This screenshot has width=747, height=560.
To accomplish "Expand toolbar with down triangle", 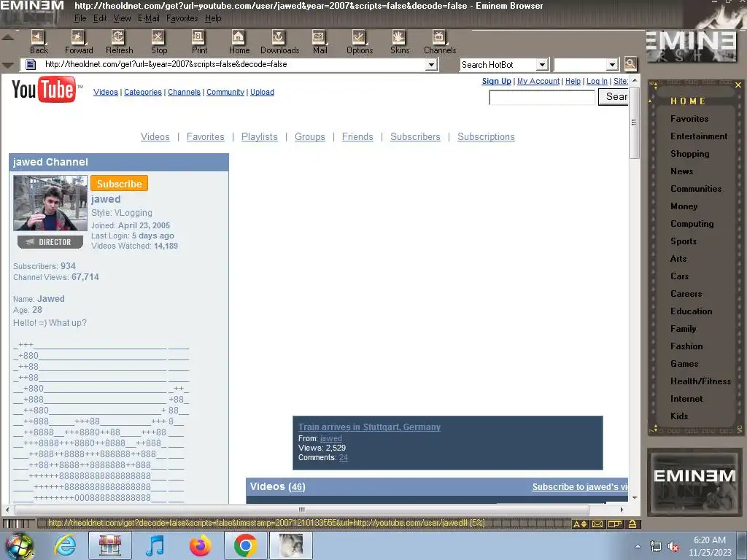I will [x=7, y=65].
